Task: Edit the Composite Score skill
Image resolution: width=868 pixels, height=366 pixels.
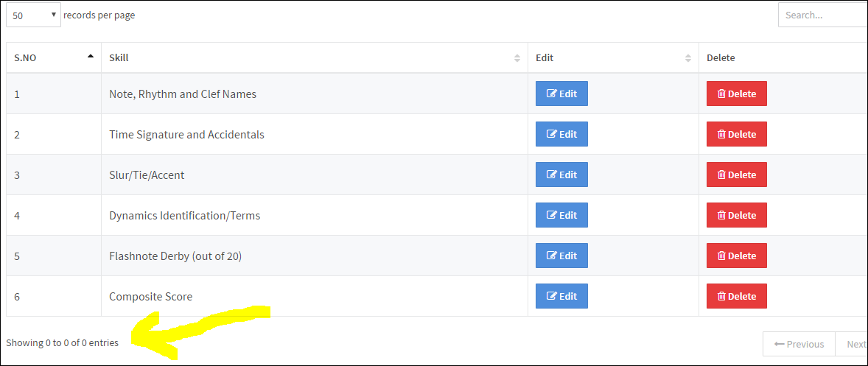Action: (561, 296)
